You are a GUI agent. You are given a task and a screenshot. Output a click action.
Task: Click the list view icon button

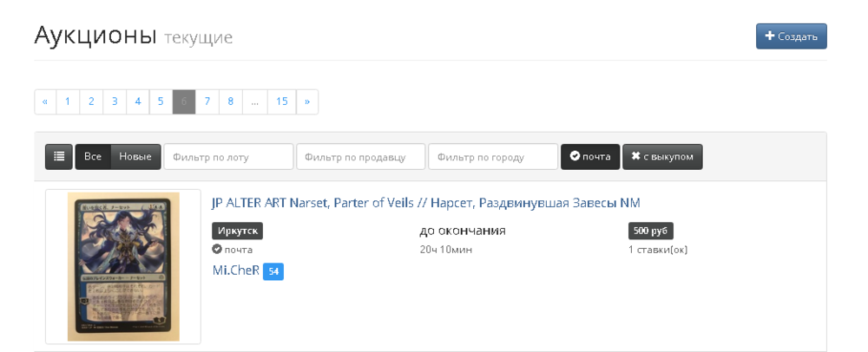click(59, 157)
